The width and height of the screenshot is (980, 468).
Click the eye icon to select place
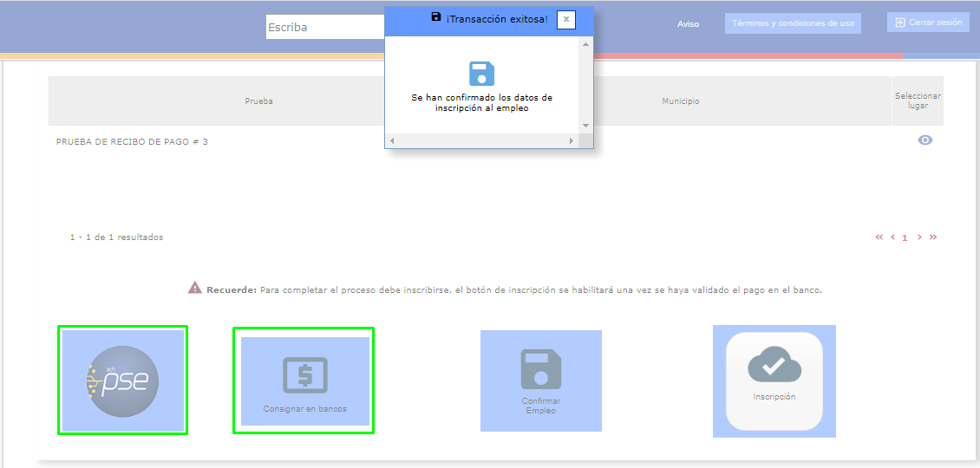pyautogui.click(x=925, y=140)
